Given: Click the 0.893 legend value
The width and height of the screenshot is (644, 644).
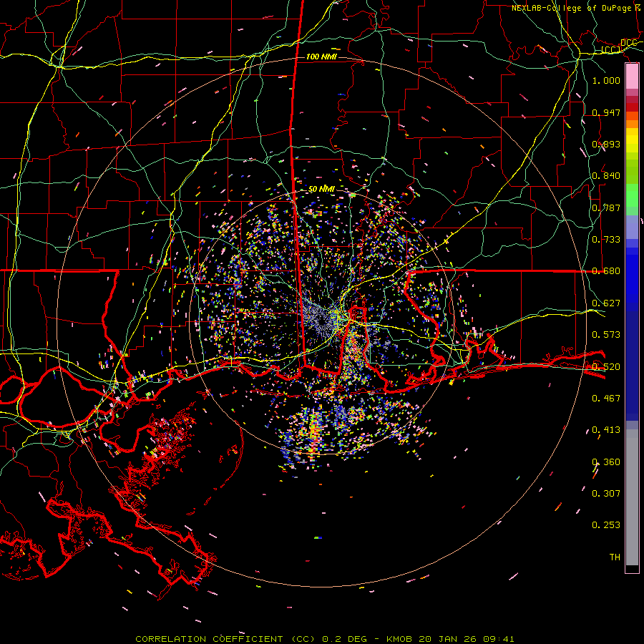Looking at the screenshot, I should coord(606,144).
